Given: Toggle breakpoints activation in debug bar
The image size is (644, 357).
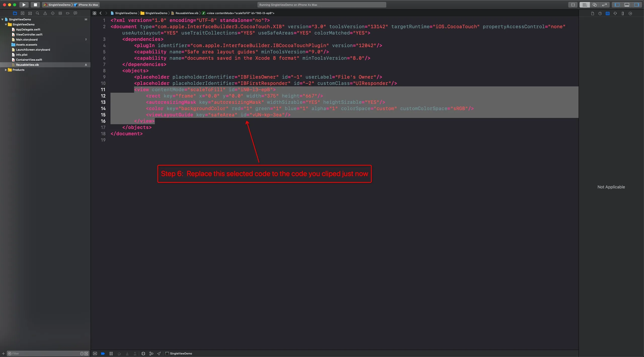Looking at the screenshot, I should pyautogui.click(x=103, y=353).
